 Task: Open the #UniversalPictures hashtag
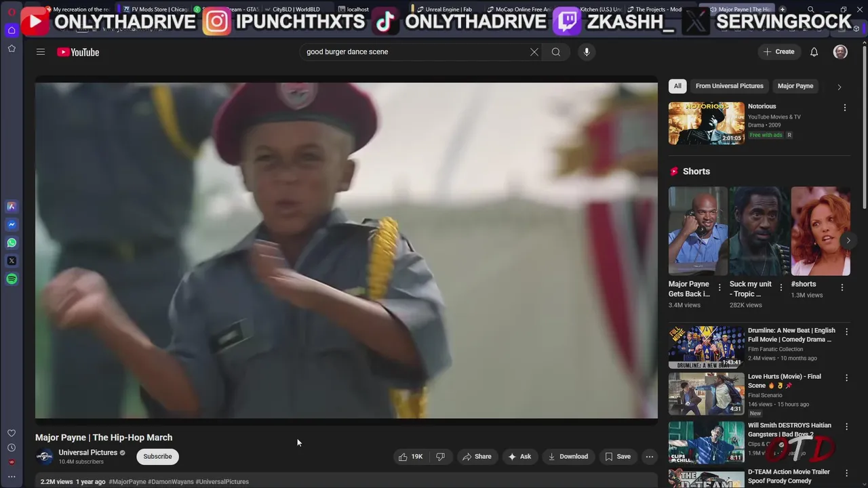pyautogui.click(x=222, y=482)
